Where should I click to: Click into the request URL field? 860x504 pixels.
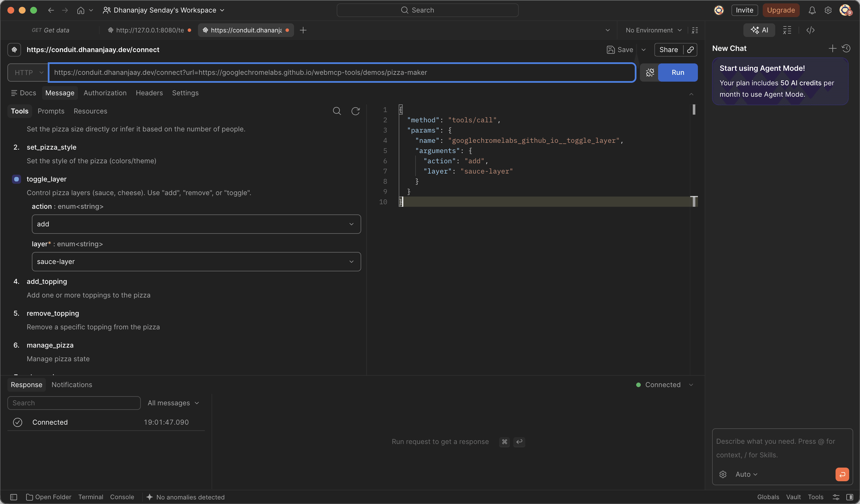click(x=342, y=72)
